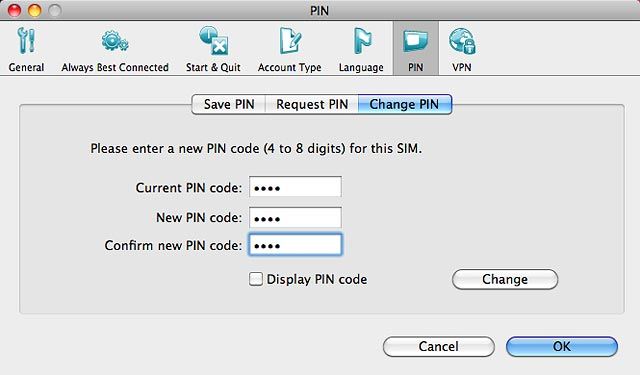This screenshot has height=375, width=640.
Task: Open Language flag icon
Action: click(362, 41)
